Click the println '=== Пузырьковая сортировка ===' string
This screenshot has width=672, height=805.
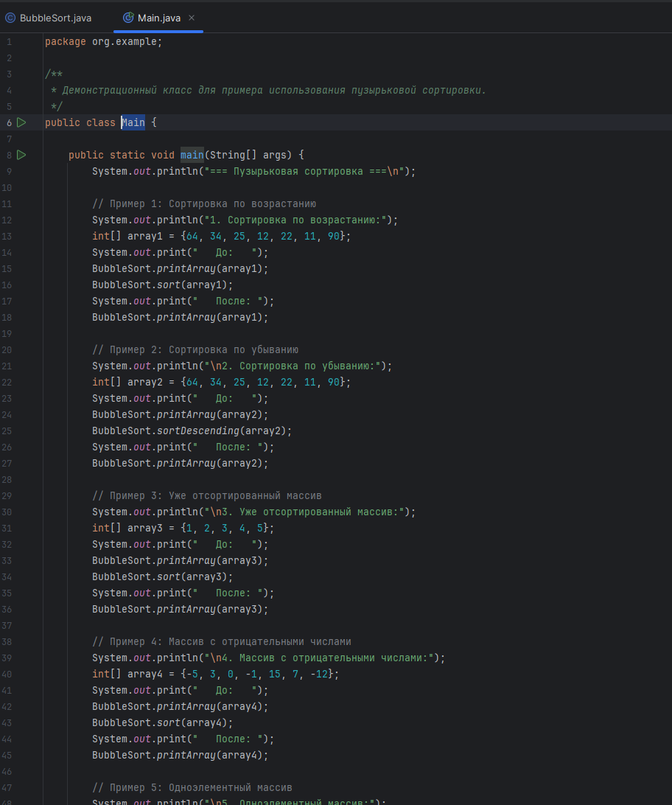304,172
